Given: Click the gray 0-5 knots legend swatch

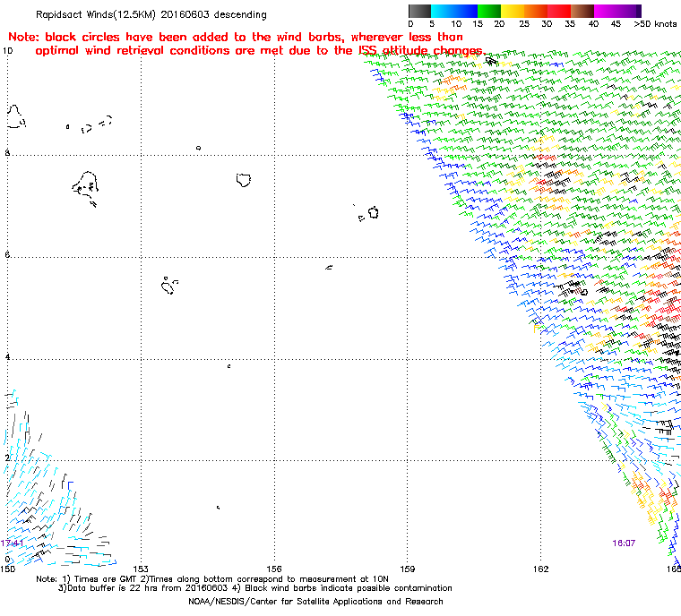Looking at the screenshot, I should [x=419, y=11].
